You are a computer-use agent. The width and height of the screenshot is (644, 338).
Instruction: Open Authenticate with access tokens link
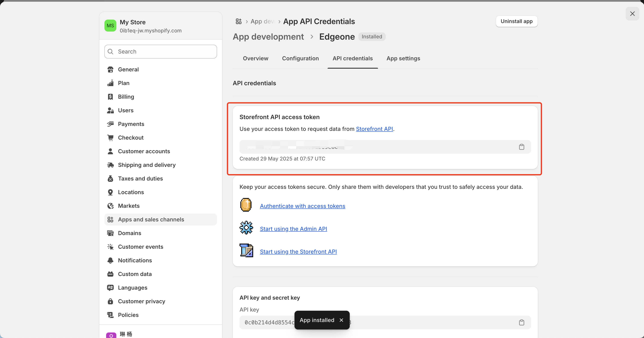(302, 206)
